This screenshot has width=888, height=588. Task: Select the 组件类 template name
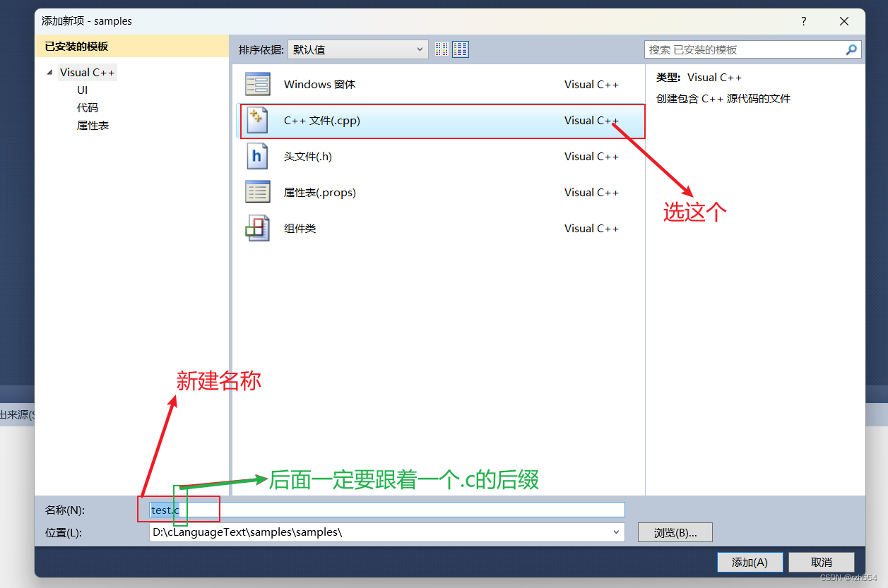300,228
